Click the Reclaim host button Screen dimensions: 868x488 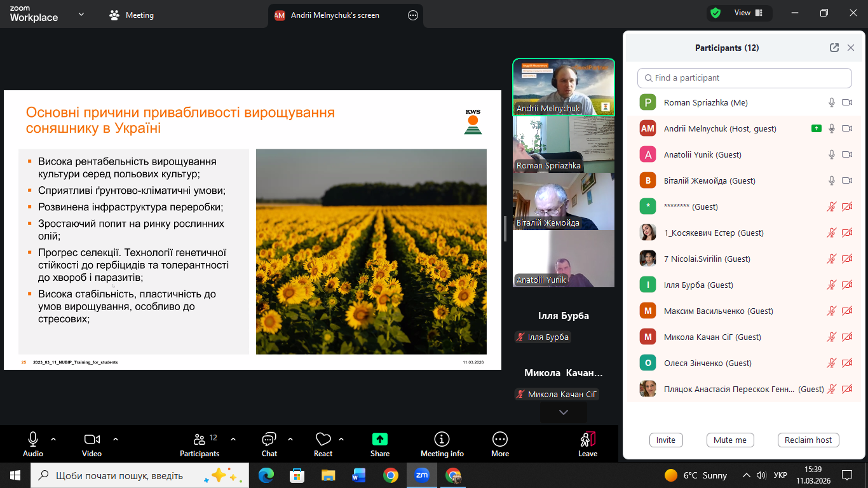(x=808, y=440)
